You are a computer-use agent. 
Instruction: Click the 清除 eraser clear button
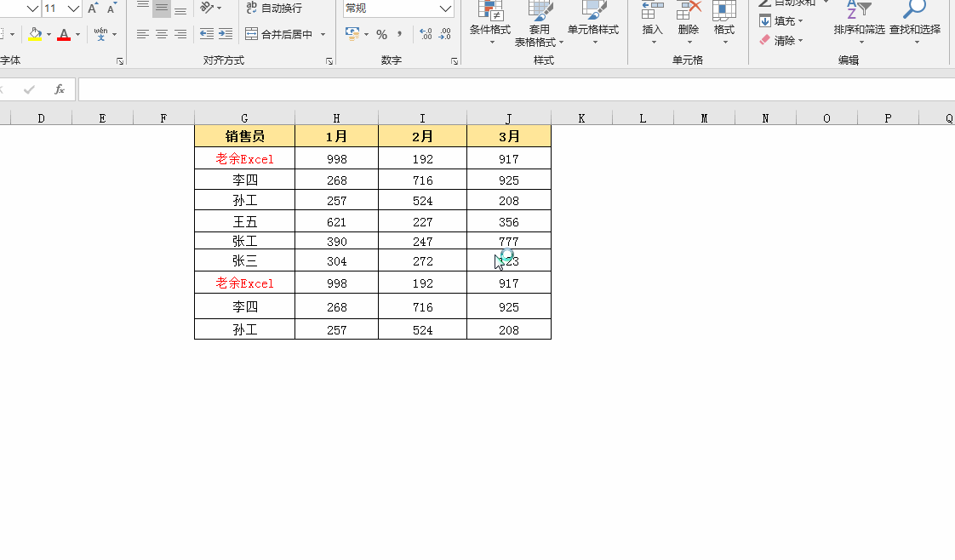(x=781, y=41)
